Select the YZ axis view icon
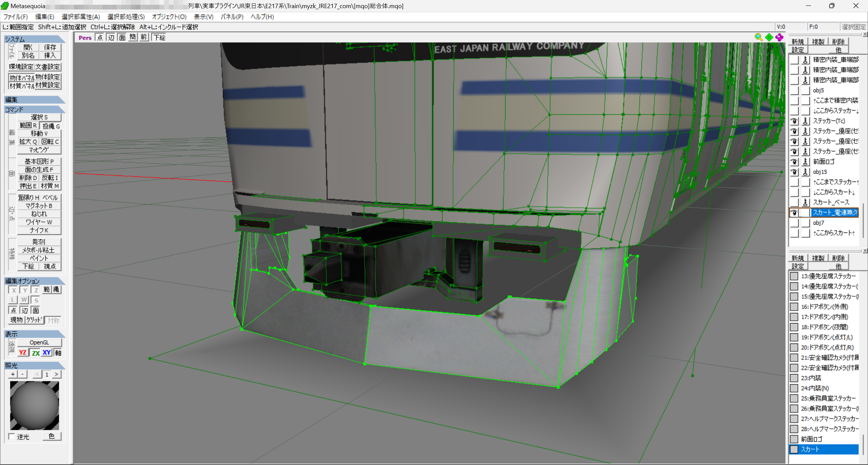The height and width of the screenshot is (465, 868). point(23,353)
